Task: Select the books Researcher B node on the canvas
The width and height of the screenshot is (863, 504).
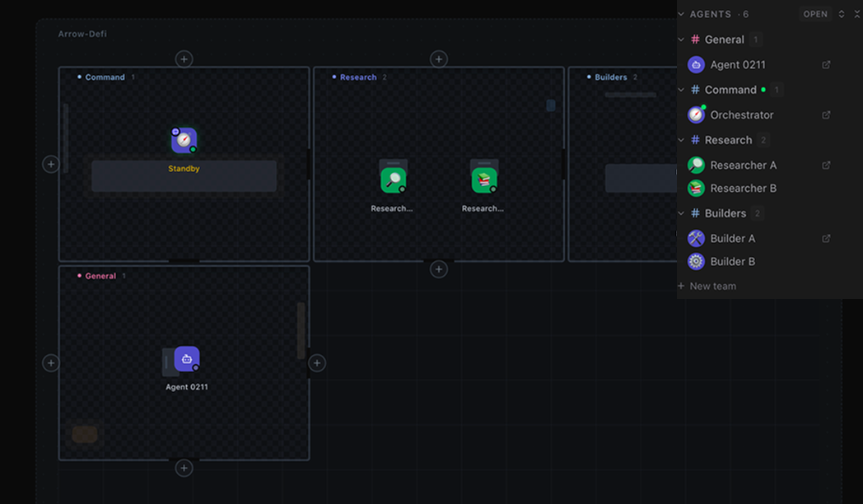Action: coord(484,180)
